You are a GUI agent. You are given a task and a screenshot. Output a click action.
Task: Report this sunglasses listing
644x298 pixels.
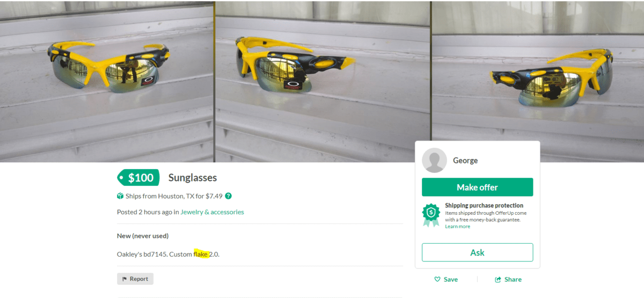tap(135, 279)
